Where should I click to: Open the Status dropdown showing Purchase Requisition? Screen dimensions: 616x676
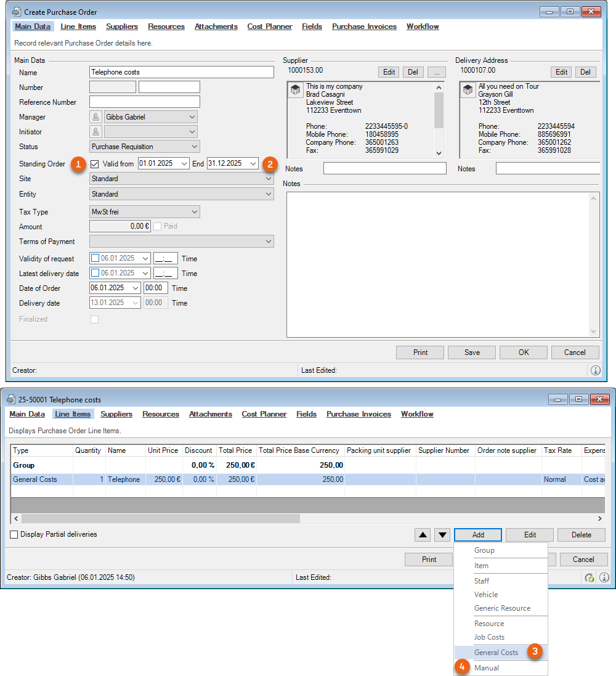pos(145,147)
